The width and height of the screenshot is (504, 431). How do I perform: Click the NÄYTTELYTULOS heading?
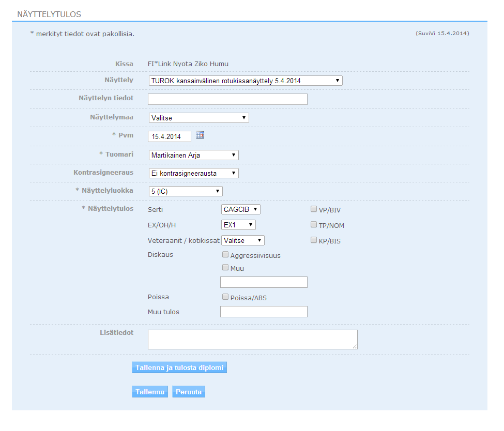49,14
